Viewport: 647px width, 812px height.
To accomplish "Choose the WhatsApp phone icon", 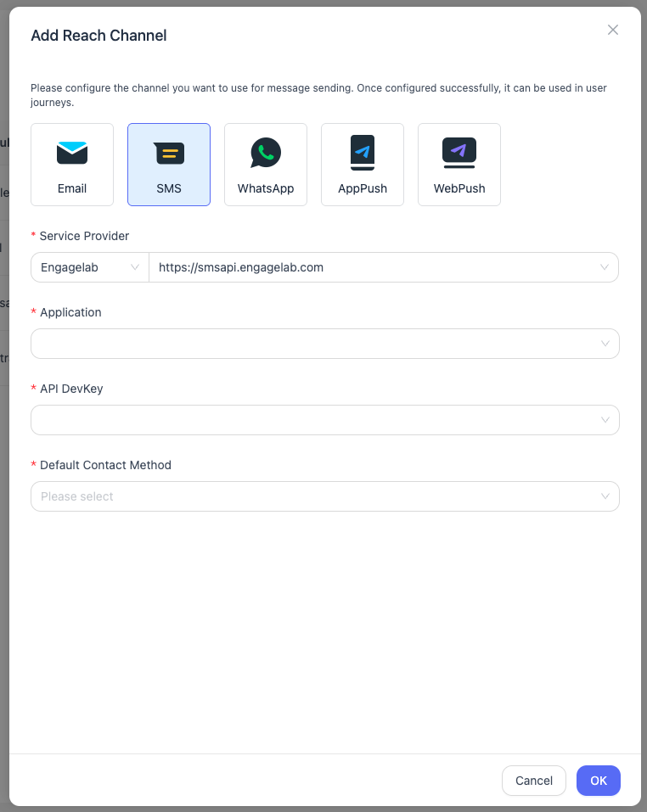I will [x=266, y=153].
